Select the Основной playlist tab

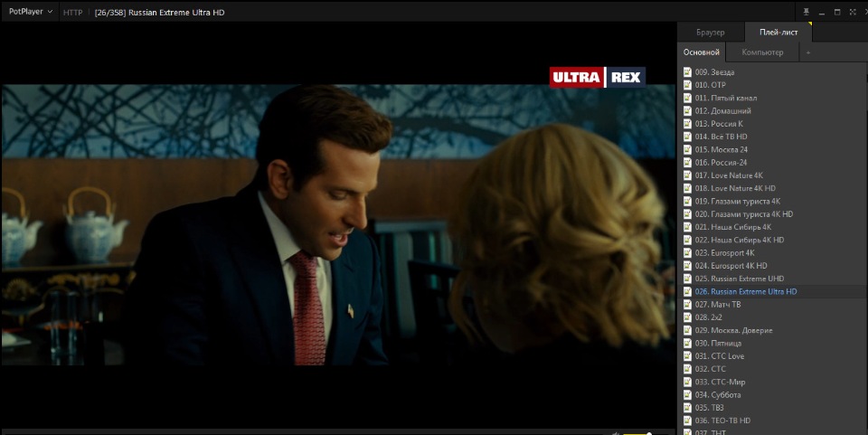click(702, 52)
